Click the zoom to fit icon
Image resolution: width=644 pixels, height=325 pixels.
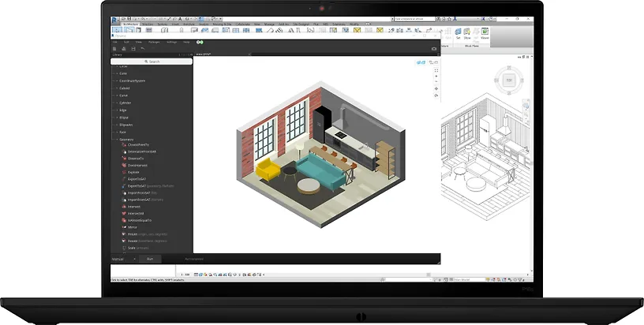point(436,72)
